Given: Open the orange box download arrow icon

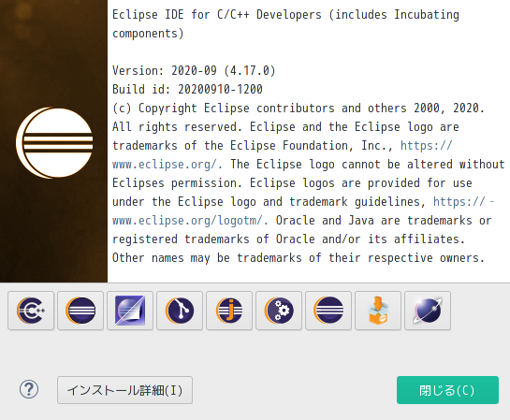Looking at the screenshot, I should (378, 311).
